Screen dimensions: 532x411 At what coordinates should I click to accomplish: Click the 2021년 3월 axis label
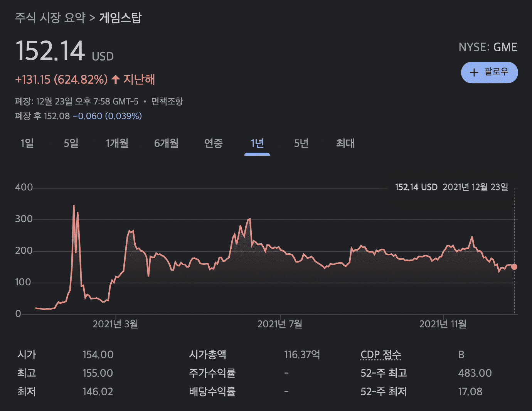coord(115,324)
